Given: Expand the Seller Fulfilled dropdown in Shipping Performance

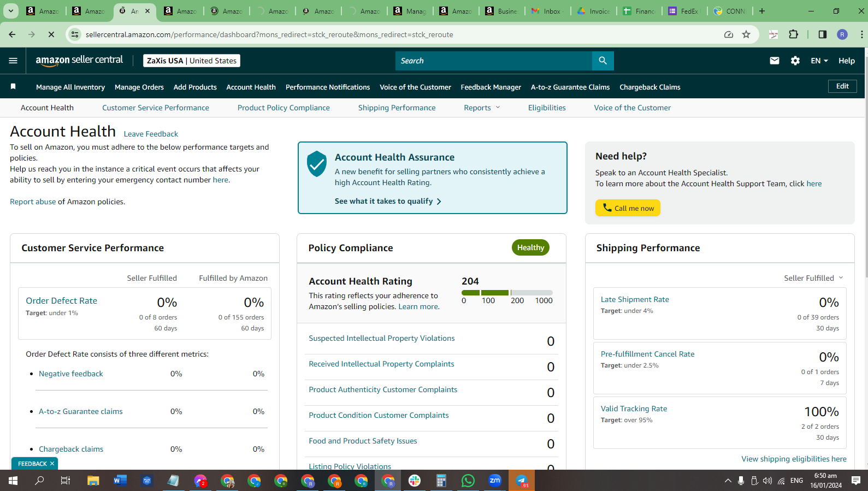Looking at the screenshot, I should [813, 278].
